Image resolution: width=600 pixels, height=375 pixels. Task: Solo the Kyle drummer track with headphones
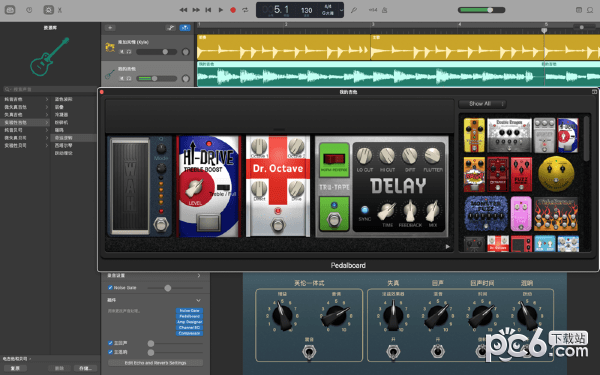[x=129, y=52]
